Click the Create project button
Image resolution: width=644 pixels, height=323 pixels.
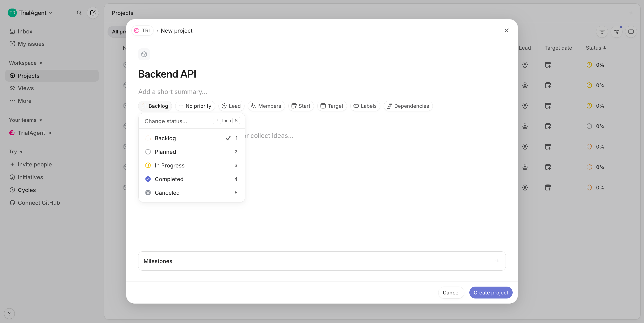pos(491,293)
